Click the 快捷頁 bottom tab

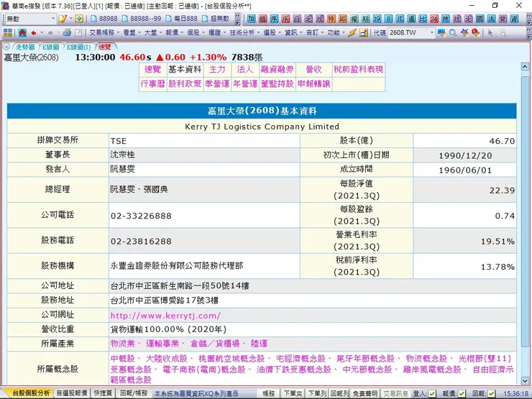(103, 393)
